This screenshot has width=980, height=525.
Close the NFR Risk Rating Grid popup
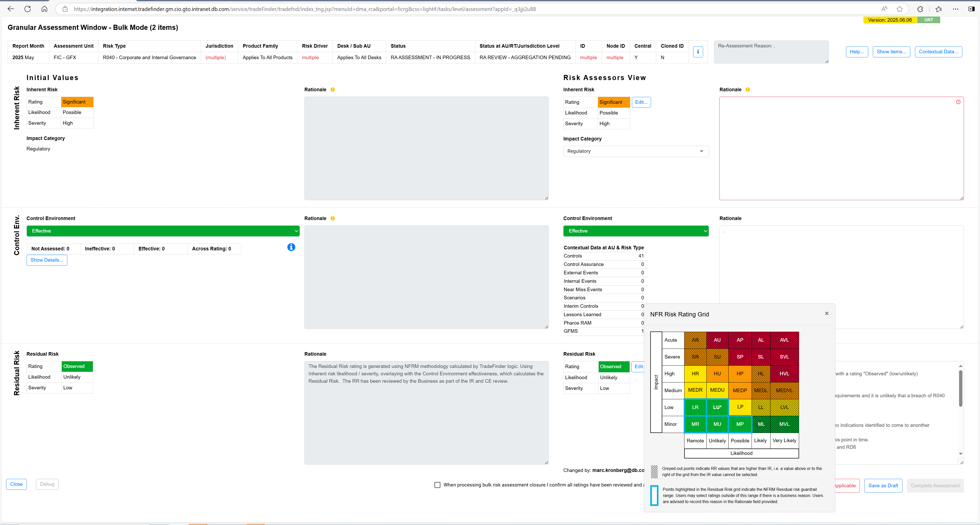point(826,314)
